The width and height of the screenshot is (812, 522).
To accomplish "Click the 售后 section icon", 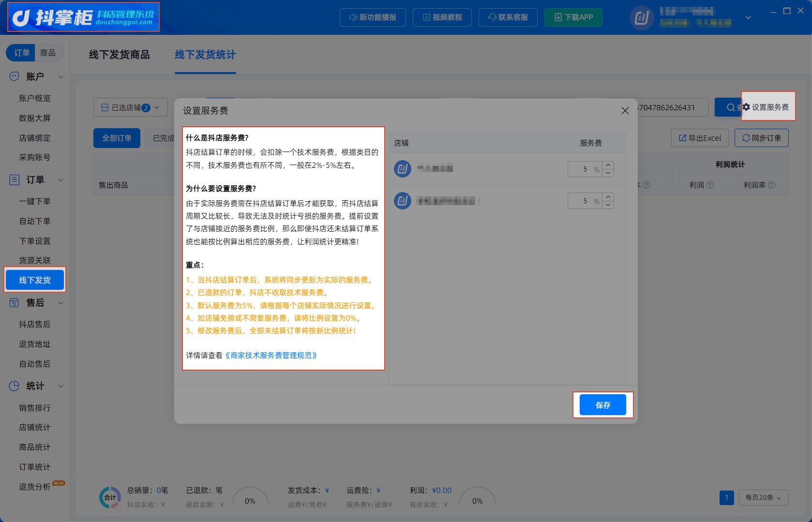I will point(15,303).
